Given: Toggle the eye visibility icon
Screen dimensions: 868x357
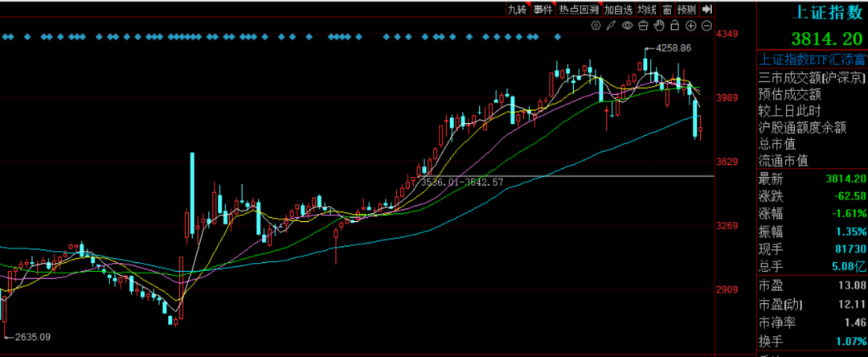Looking at the screenshot, I should (x=627, y=26).
